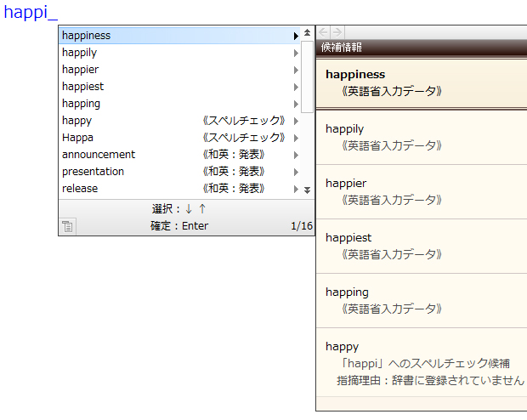The width and height of the screenshot is (527, 420).
Task: Open the happily entry in the info panel
Action: pos(422,138)
